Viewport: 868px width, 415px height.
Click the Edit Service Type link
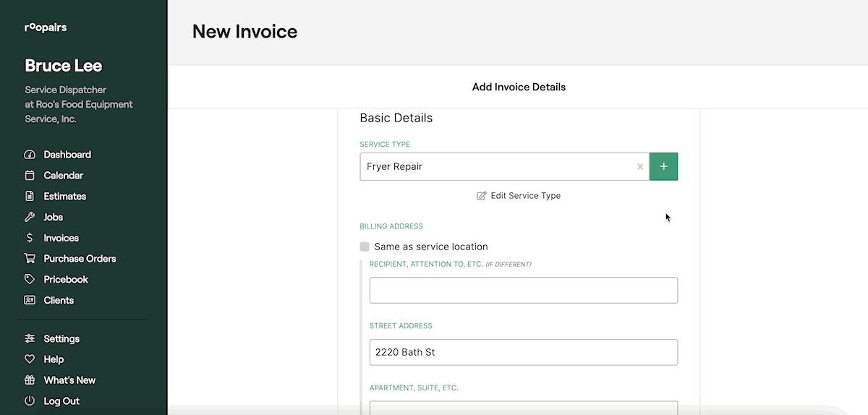pos(519,196)
